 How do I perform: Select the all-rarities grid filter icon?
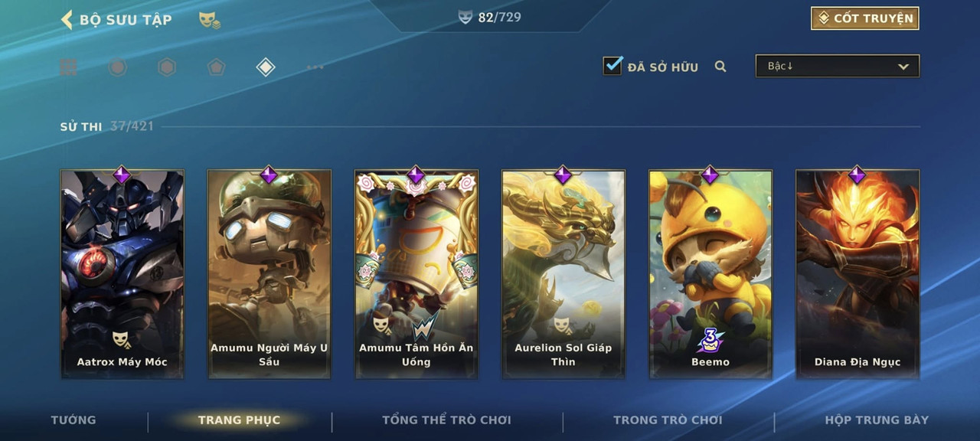coord(68,67)
